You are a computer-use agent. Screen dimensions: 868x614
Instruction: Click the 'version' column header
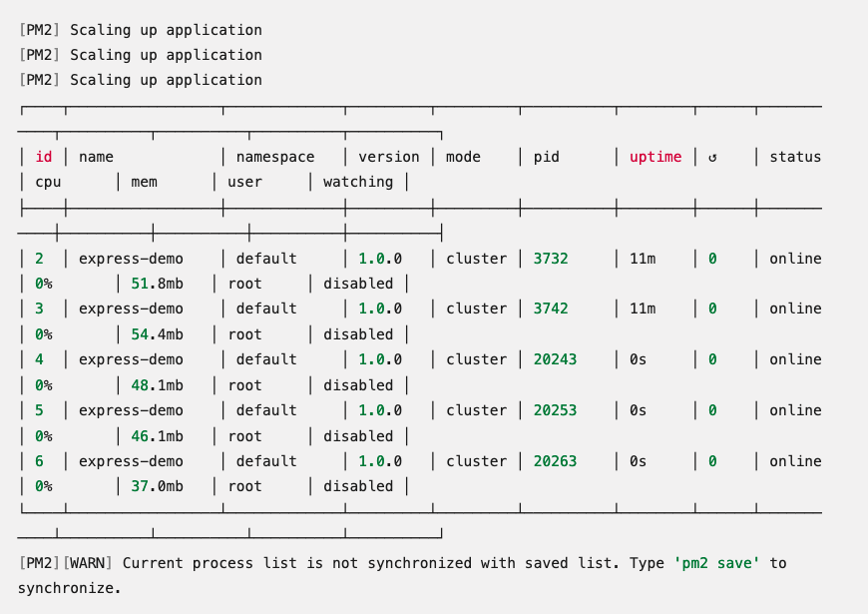(x=388, y=156)
